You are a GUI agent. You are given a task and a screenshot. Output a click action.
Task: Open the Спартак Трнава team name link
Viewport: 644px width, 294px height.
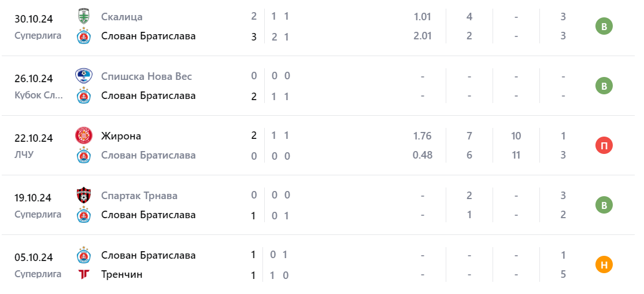coord(139,196)
